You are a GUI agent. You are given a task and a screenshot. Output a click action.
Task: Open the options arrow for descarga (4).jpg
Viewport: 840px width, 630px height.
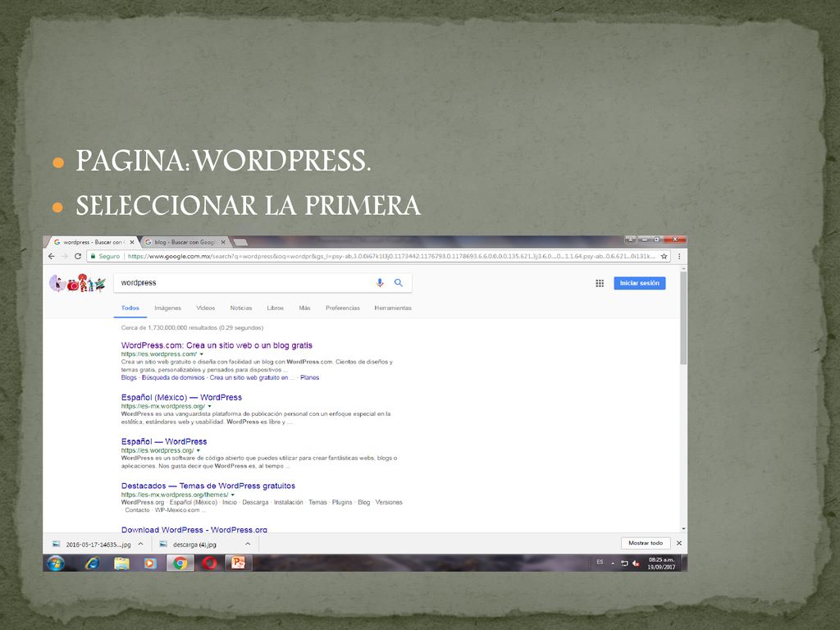pos(248,544)
